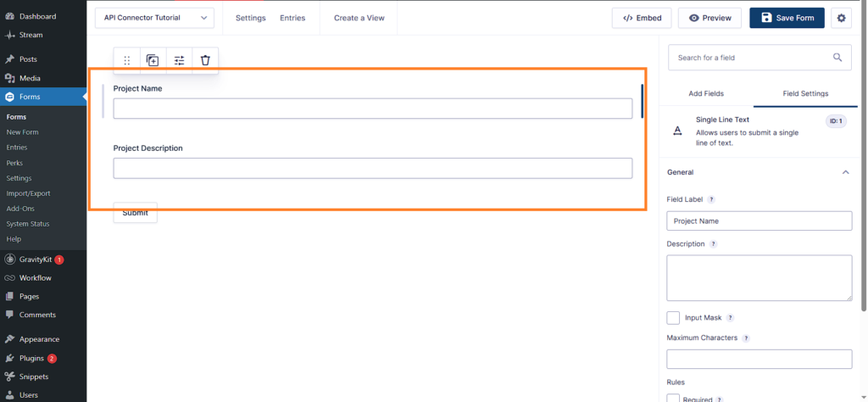Viewport: 868px width, 402px height.
Task: Click the Search for a field box
Action: pyautogui.click(x=759, y=58)
